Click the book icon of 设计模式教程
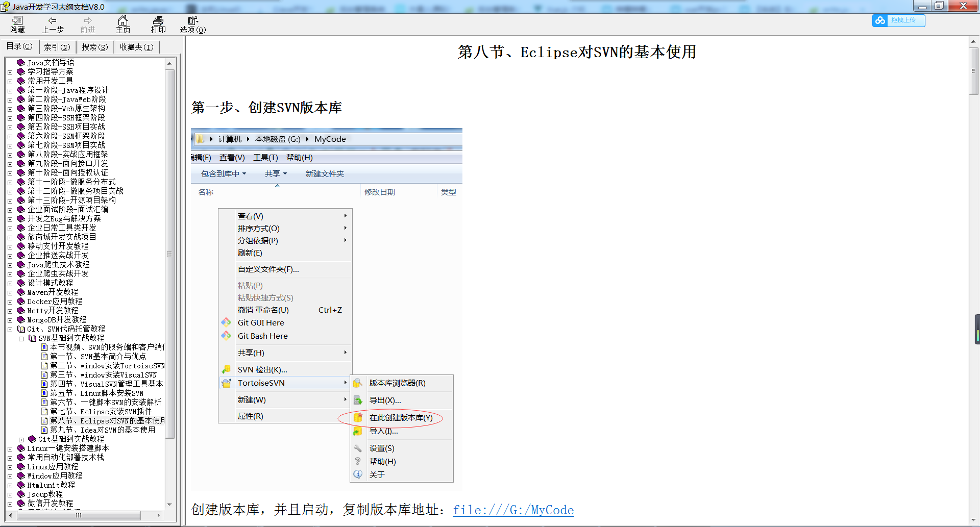Image resolution: width=980 pixels, height=527 pixels. point(21,283)
